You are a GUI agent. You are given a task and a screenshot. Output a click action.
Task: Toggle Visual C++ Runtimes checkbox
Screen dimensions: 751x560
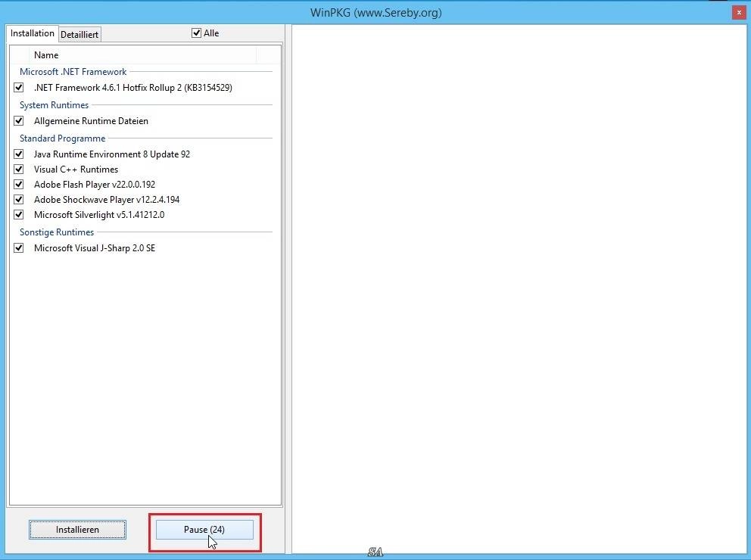pos(19,169)
